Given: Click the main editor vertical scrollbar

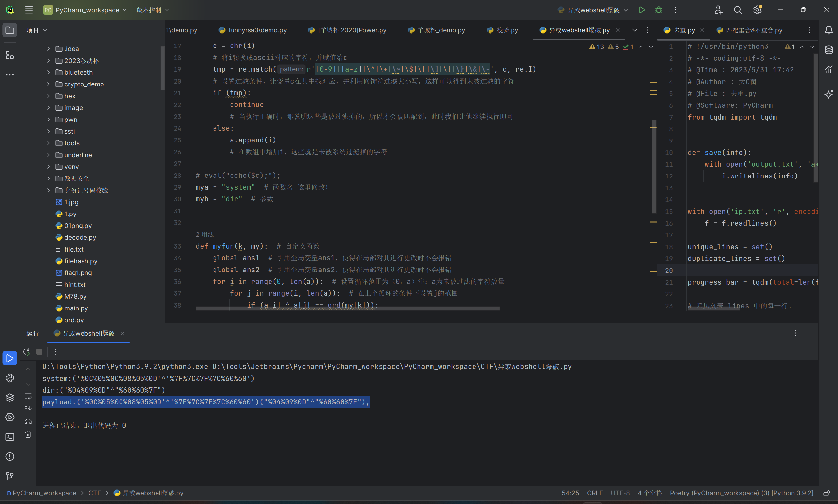Looking at the screenshot, I should (x=654, y=166).
